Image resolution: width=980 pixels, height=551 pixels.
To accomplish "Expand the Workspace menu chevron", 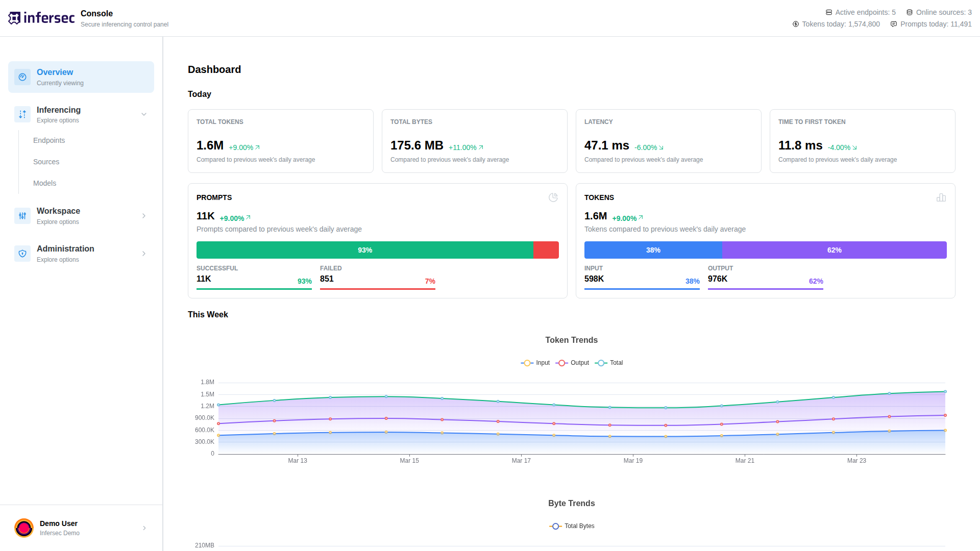I will click(x=144, y=216).
